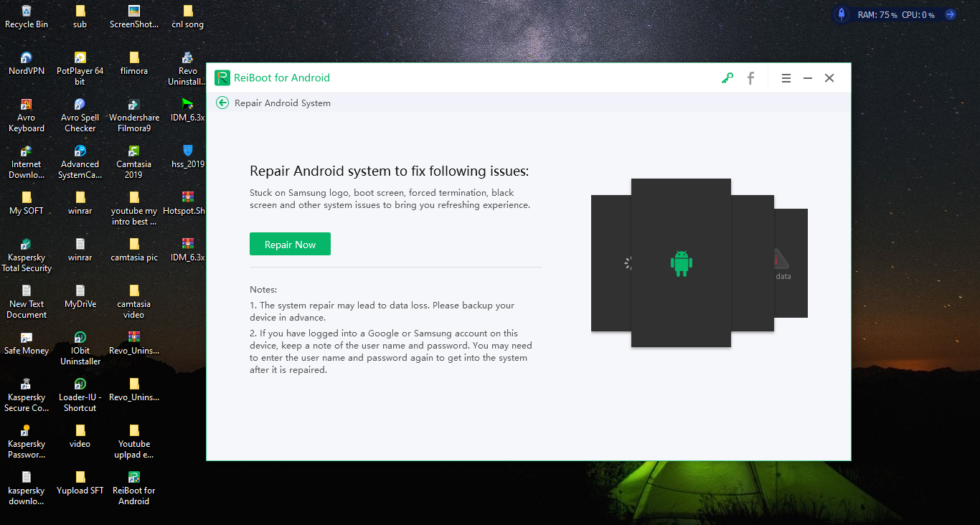
Task: Open the ReiBoot hamburger menu
Action: coord(786,78)
